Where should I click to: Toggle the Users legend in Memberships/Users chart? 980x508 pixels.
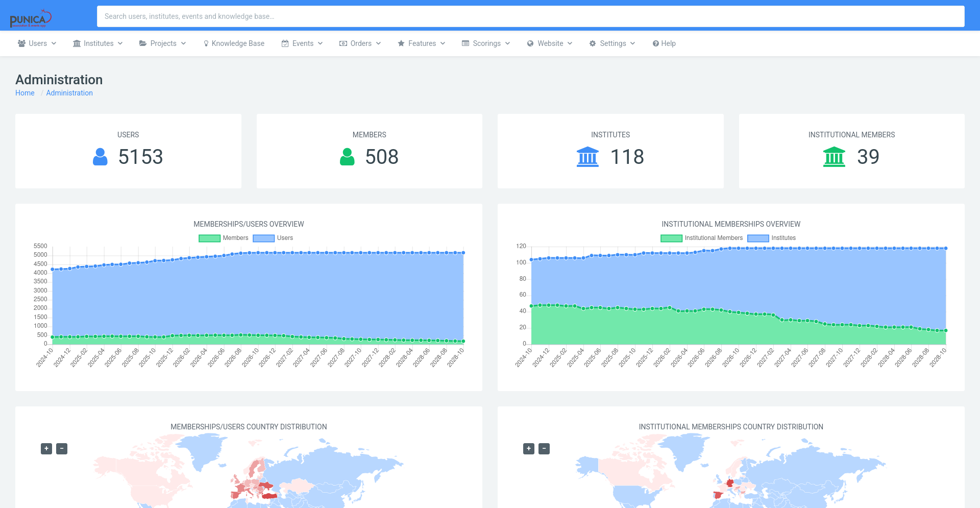tap(273, 238)
